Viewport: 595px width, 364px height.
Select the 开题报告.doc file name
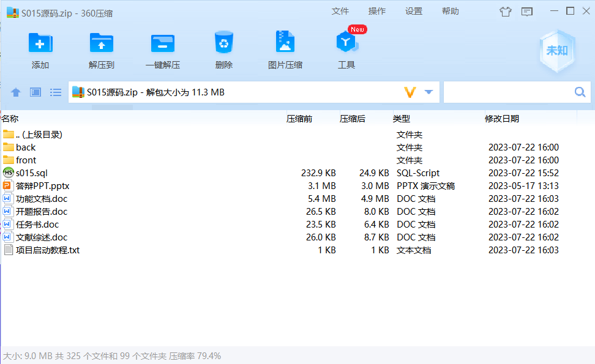pyautogui.click(x=42, y=212)
